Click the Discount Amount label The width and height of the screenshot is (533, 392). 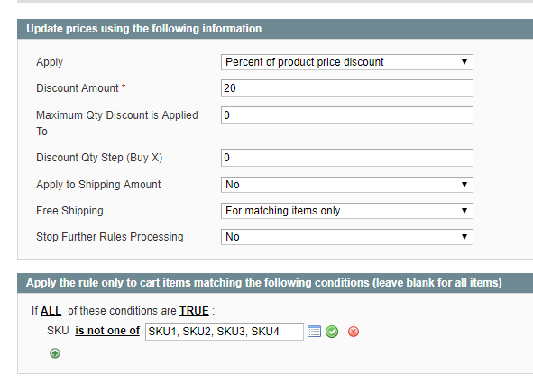point(78,88)
